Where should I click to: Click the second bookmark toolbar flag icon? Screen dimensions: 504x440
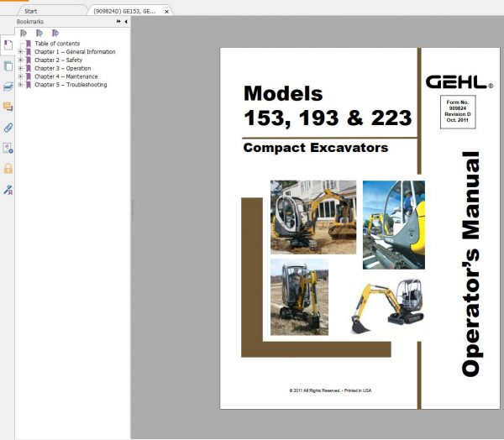(x=39, y=33)
